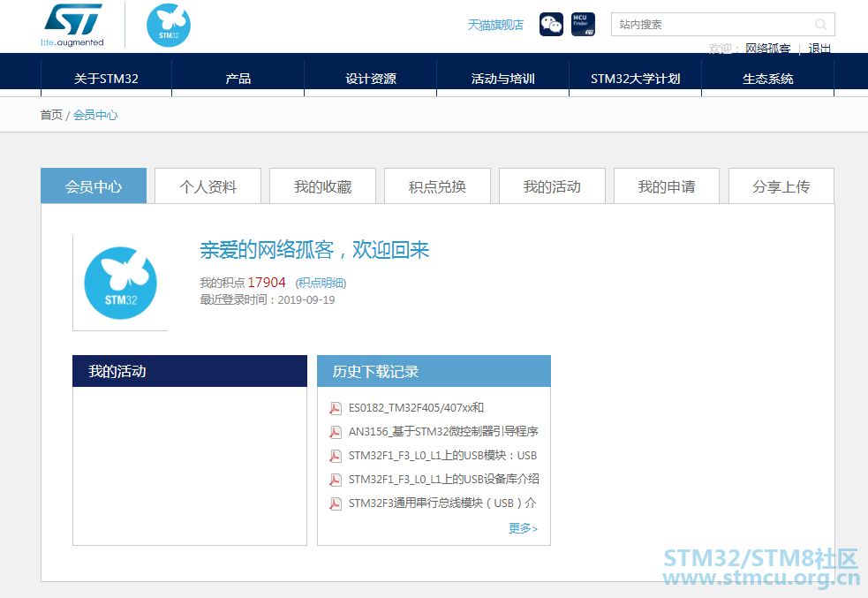Switch to the 积点兑换 tab
Viewport: 868px width, 598px height.
437,186
